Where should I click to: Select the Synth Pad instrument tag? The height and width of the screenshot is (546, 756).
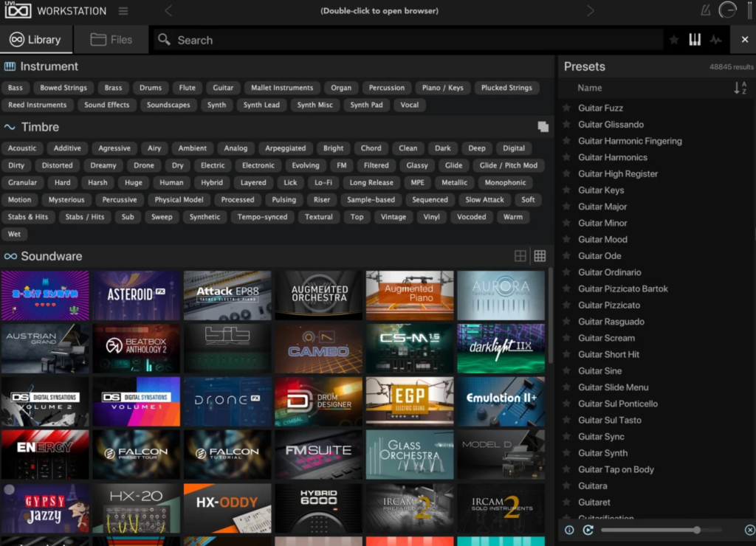(x=366, y=105)
